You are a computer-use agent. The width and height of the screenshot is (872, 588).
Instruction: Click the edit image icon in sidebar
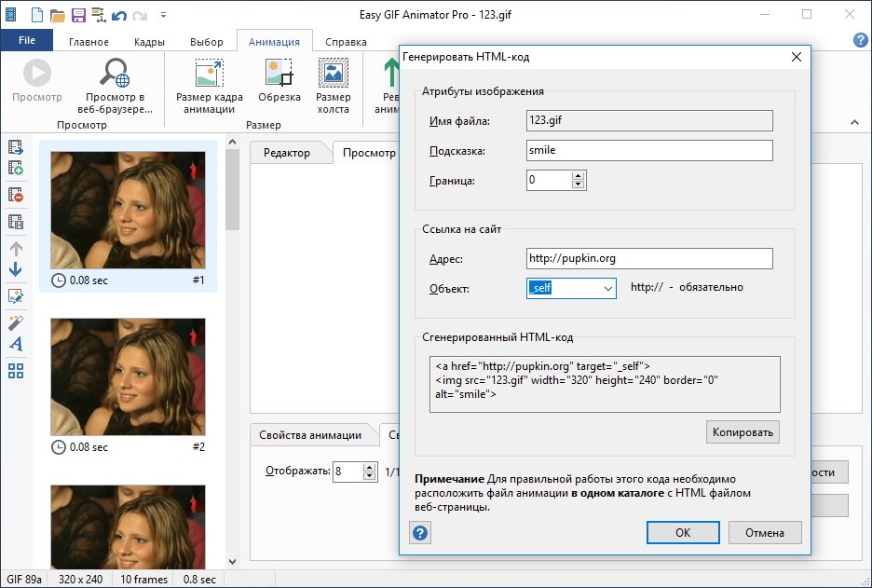(16, 296)
